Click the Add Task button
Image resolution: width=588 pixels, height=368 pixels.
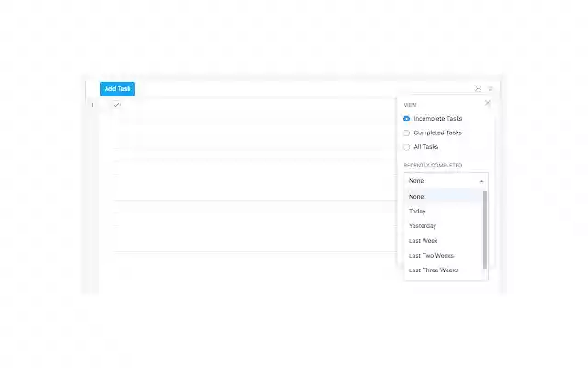[x=118, y=88]
